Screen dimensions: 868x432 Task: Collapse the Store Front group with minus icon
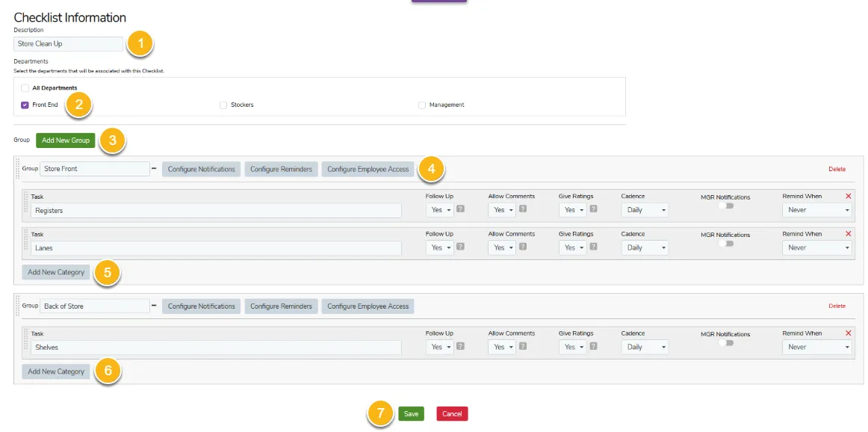[154, 168]
